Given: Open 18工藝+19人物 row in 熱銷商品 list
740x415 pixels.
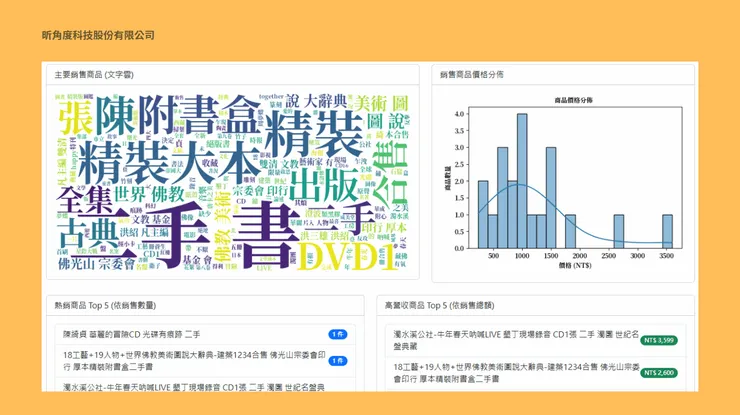Looking at the screenshot, I should (205, 361).
